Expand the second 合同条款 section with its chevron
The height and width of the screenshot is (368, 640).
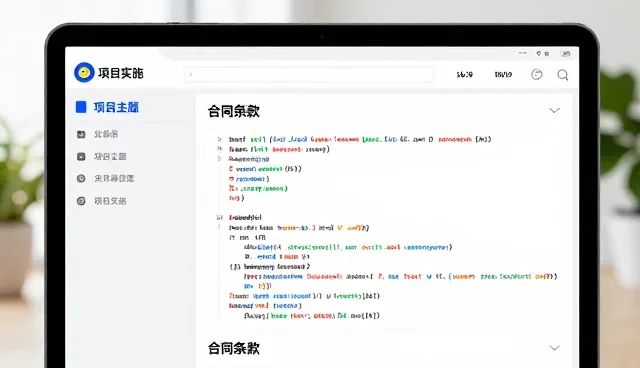click(x=554, y=348)
